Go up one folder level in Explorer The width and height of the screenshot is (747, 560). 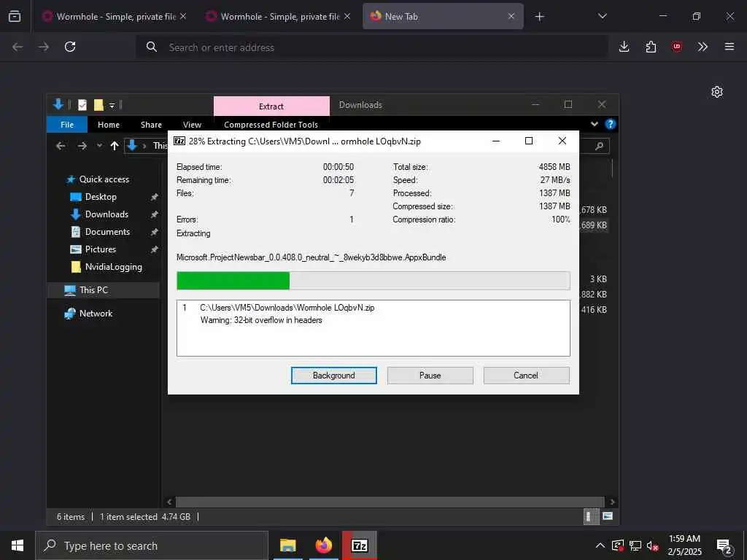click(115, 146)
